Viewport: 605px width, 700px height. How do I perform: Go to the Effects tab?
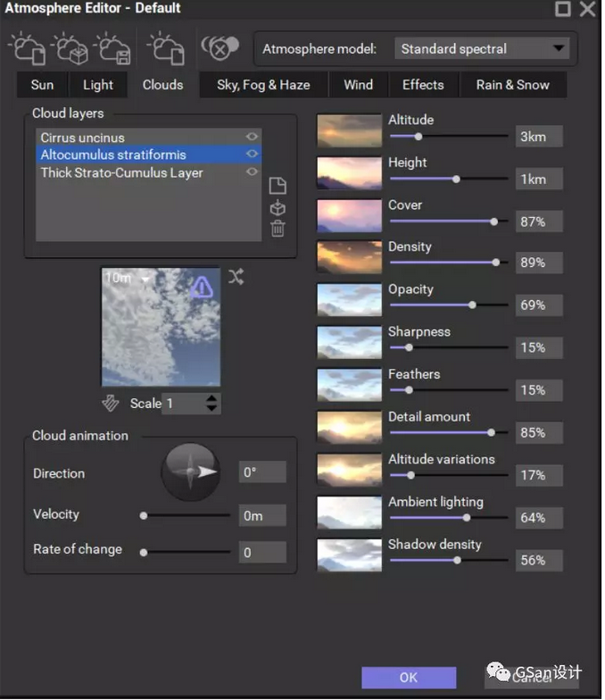[x=423, y=84]
